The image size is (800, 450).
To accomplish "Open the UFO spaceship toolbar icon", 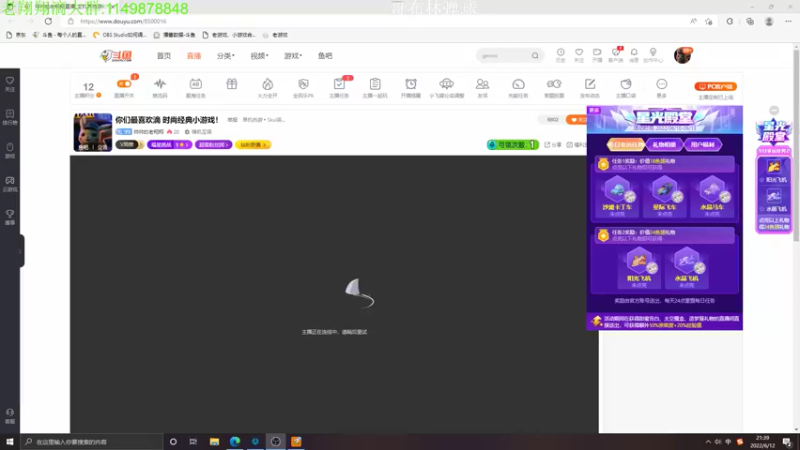I will pos(446,87).
